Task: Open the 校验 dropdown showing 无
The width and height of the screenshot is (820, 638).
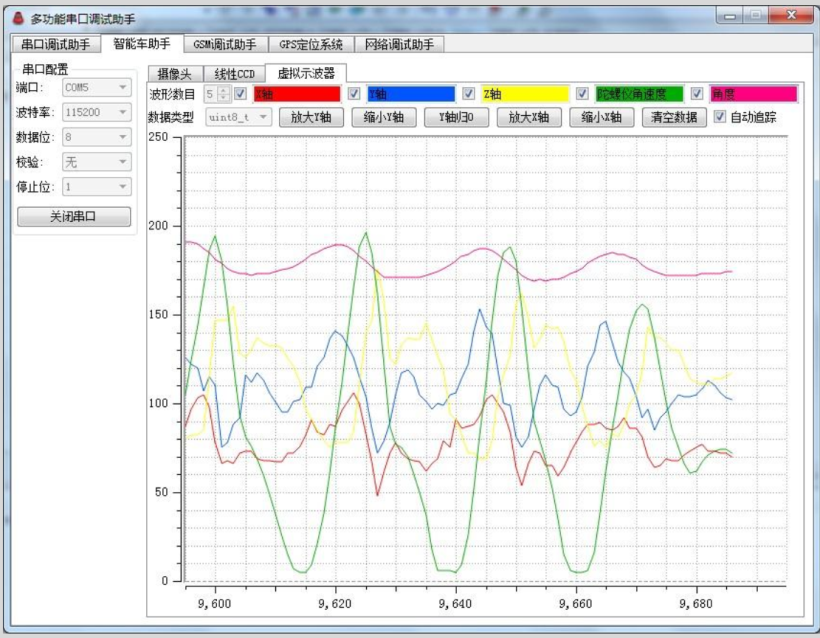Action: coord(97,162)
